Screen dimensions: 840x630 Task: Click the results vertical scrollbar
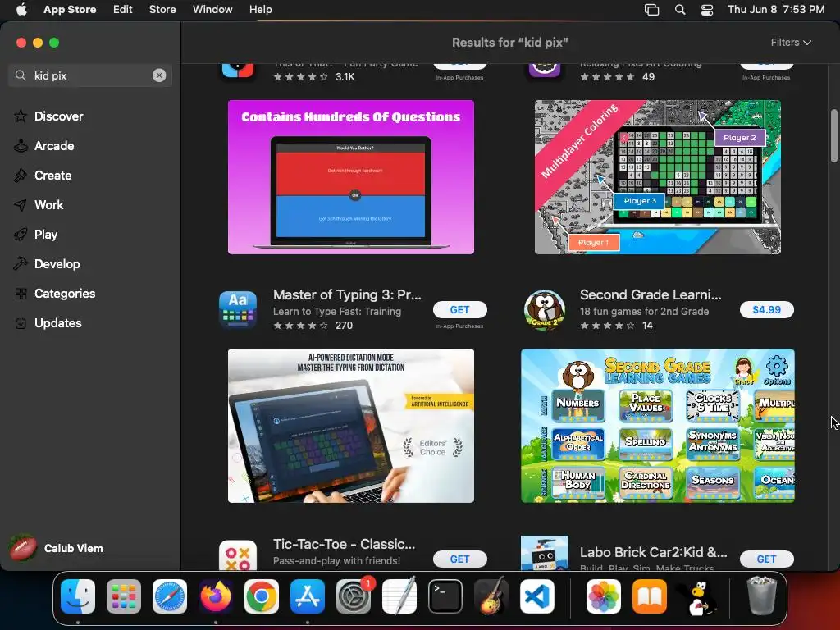[833, 135]
